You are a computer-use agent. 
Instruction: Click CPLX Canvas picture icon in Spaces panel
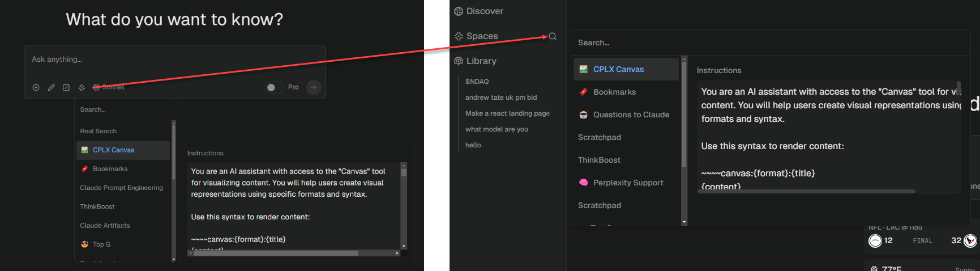click(583, 69)
